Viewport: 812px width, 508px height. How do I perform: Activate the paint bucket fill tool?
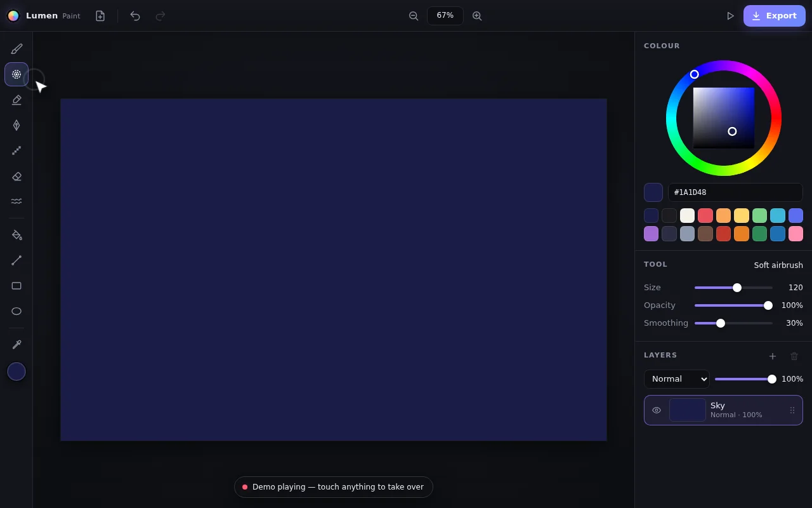click(16, 235)
